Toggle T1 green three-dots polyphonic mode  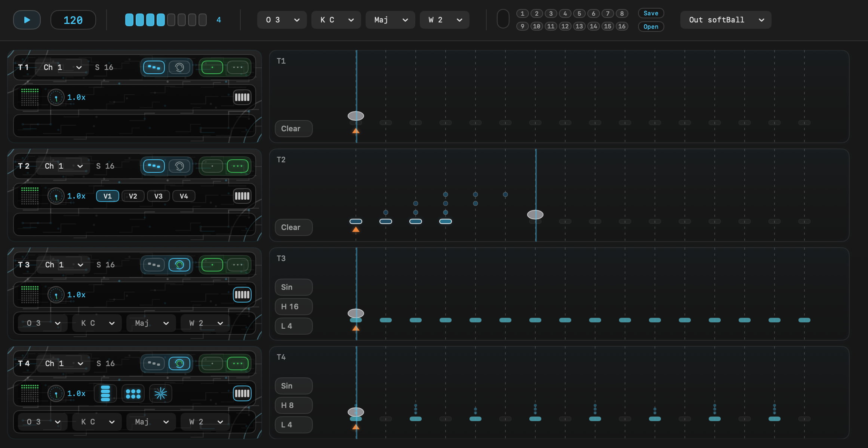[x=237, y=67]
